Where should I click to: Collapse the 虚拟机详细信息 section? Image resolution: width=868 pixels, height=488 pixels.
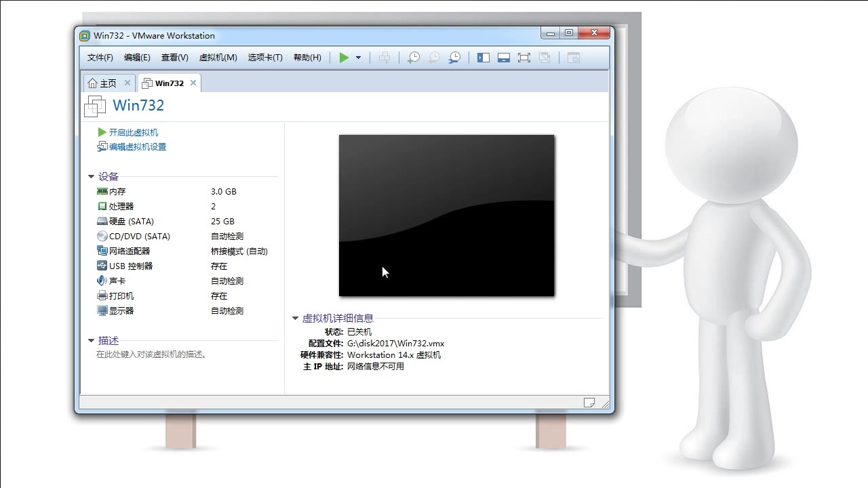295,318
